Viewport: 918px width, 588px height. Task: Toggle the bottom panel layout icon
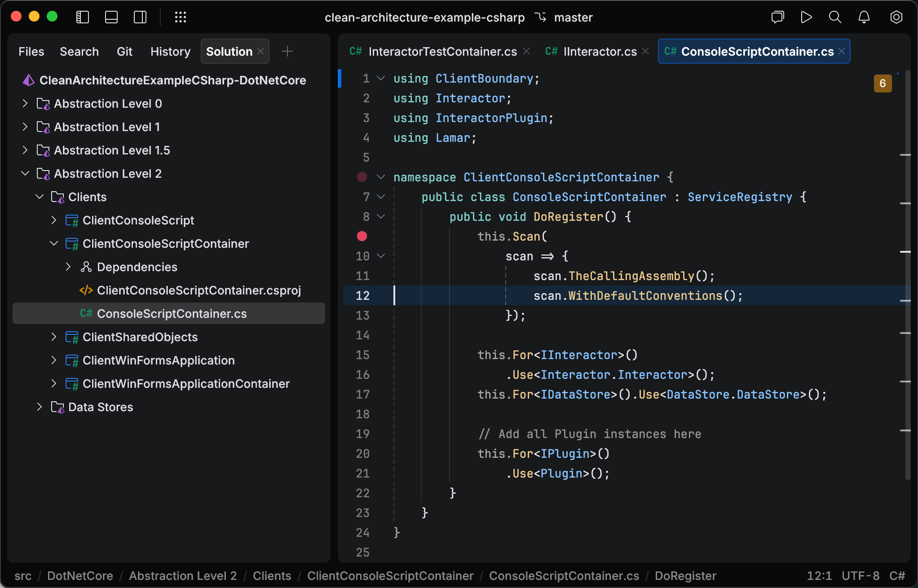[x=111, y=17]
